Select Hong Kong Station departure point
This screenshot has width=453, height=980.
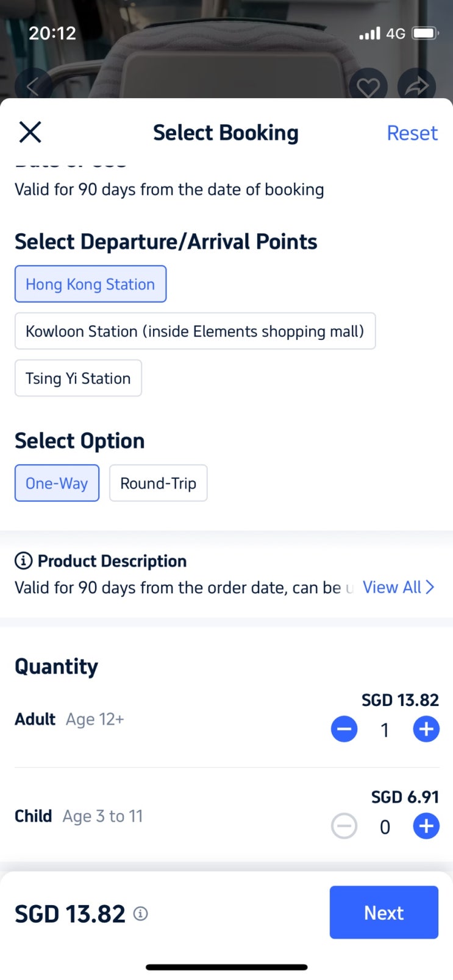(x=90, y=284)
